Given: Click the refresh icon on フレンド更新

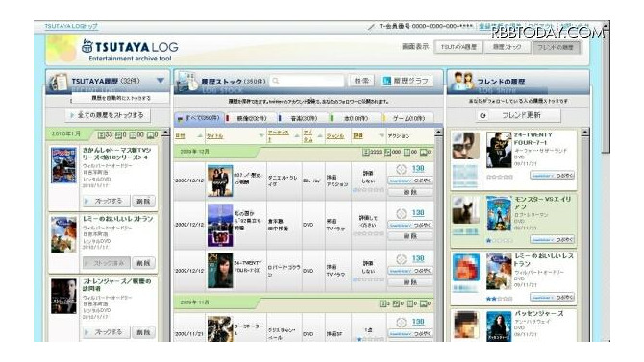Looking at the screenshot, I should point(483,116).
